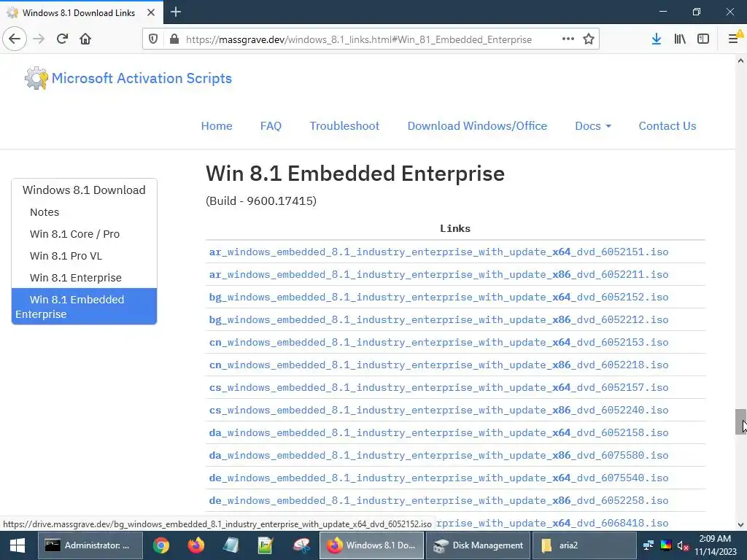Click the scrollbar up arrow

(741, 61)
